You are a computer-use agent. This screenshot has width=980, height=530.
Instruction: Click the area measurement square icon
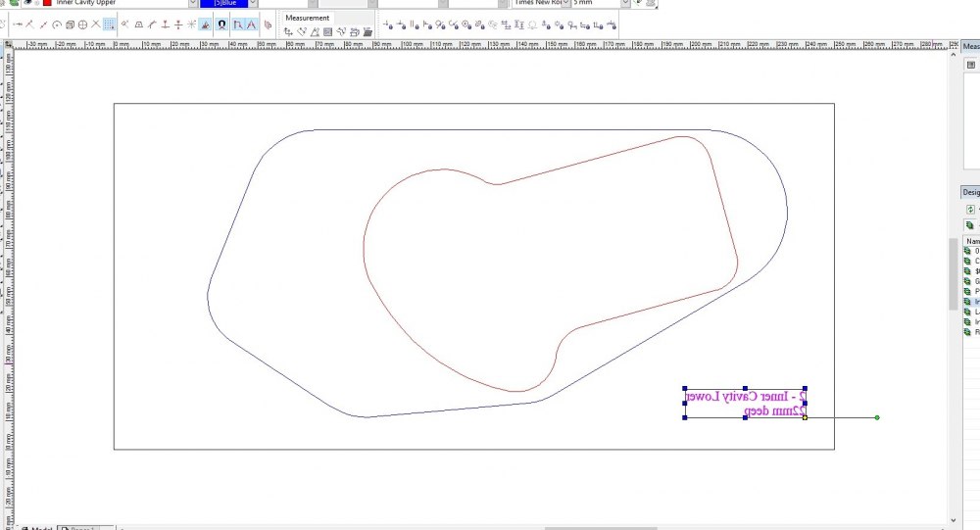point(327,31)
